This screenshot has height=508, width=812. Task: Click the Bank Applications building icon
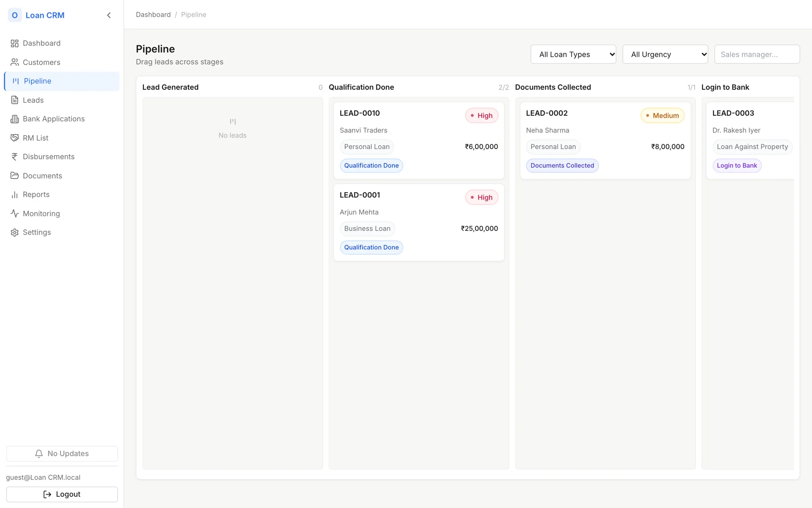coord(15,119)
